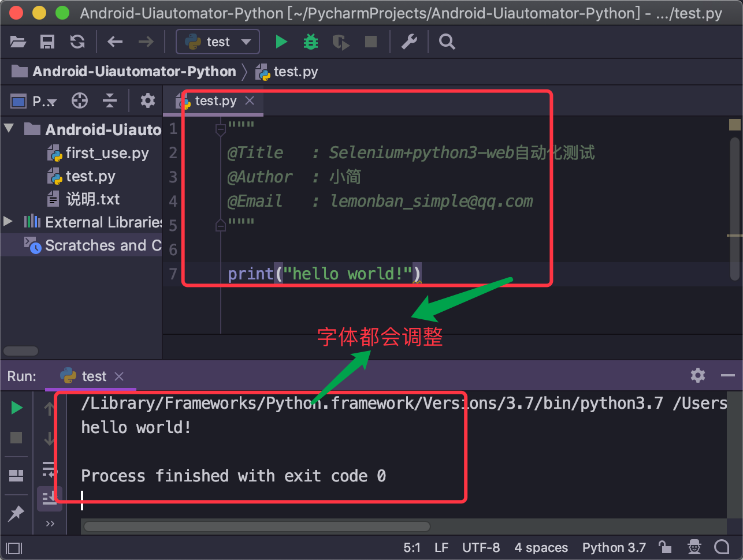This screenshot has width=743, height=560.
Task: Click the Down the Stack Trace arrow
Action: (x=49, y=439)
